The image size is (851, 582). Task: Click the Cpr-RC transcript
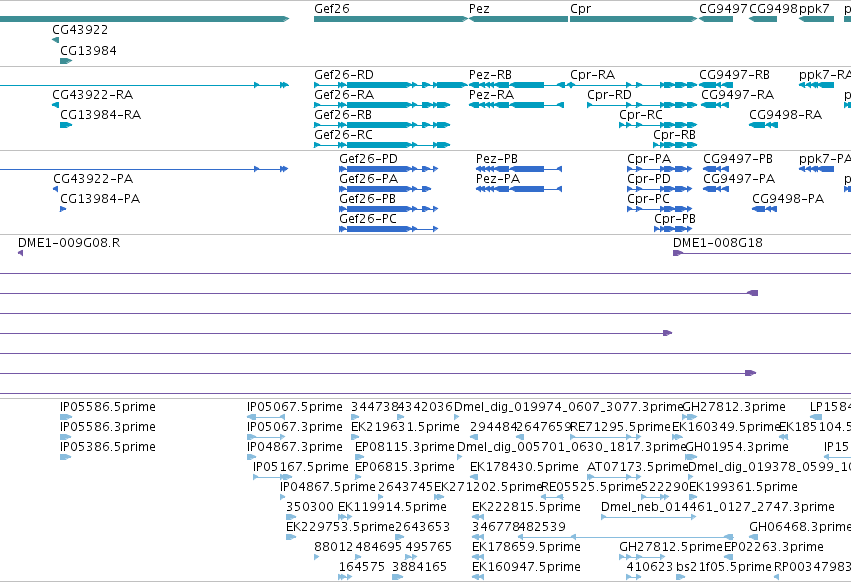(x=658, y=125)
